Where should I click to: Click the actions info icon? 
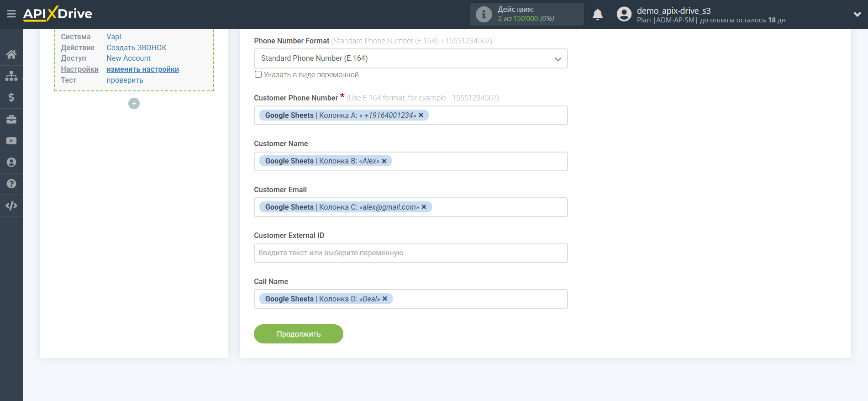[484, 14]
